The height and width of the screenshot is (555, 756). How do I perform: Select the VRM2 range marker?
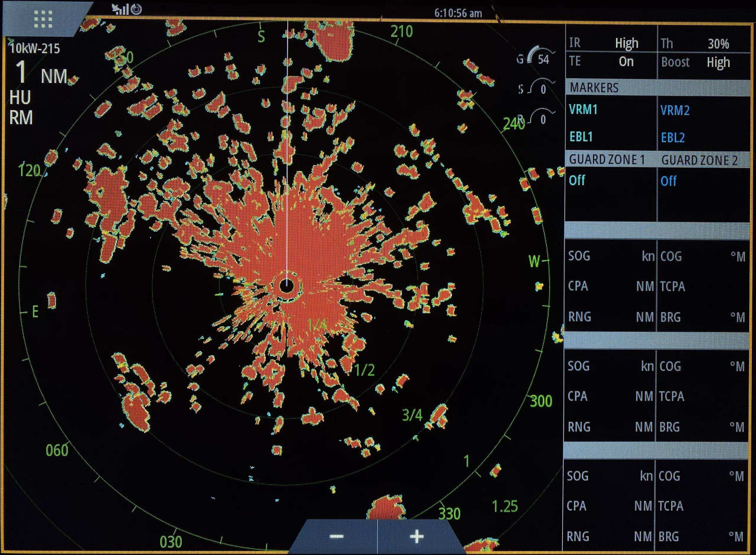(x=675, y=110)
